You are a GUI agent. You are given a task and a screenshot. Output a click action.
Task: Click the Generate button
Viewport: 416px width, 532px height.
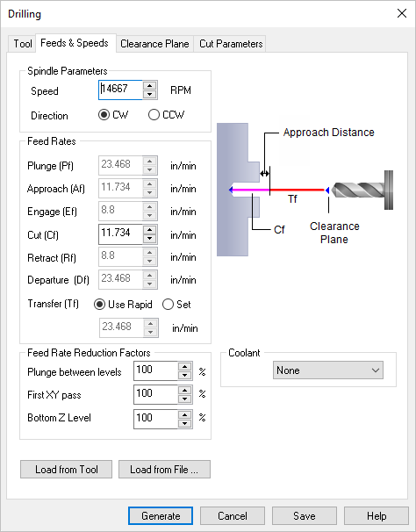point(161,515)
